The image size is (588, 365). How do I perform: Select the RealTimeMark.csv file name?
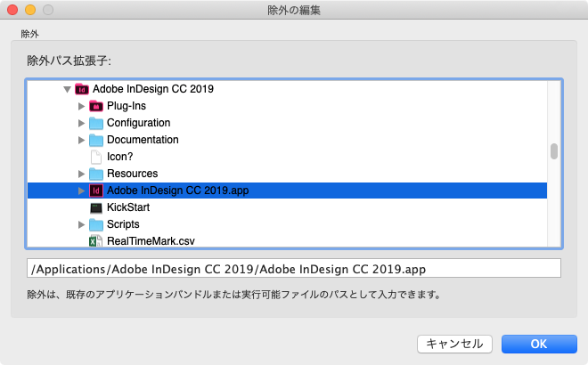151,241
